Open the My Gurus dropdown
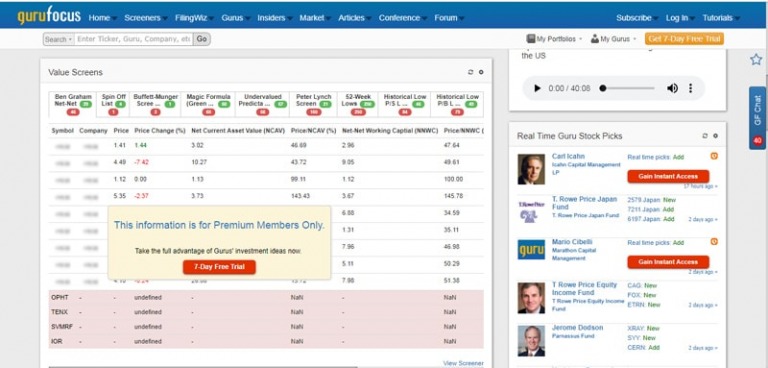The image size is (768, 368). tap(613, 39)
